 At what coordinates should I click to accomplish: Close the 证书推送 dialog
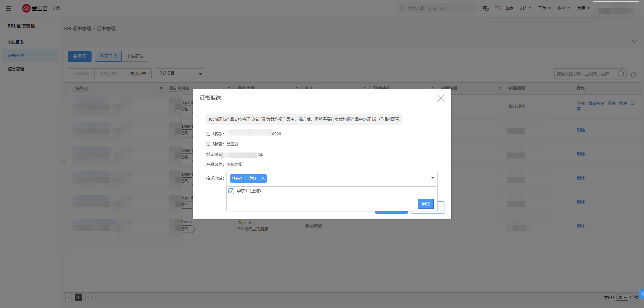(441, 98)
